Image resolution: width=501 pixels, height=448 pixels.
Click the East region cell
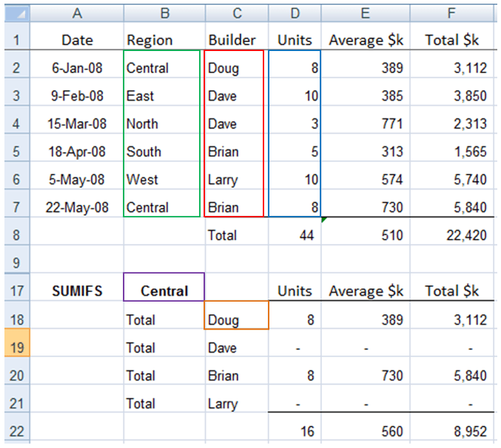point(164,92)
